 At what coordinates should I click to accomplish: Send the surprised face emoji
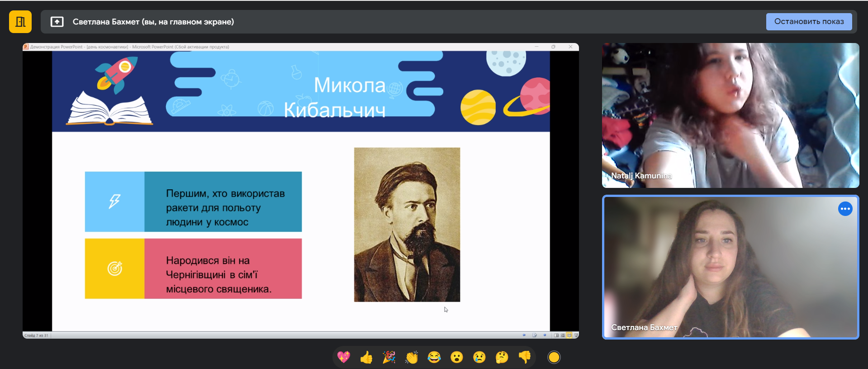click(x=457, y=357)
